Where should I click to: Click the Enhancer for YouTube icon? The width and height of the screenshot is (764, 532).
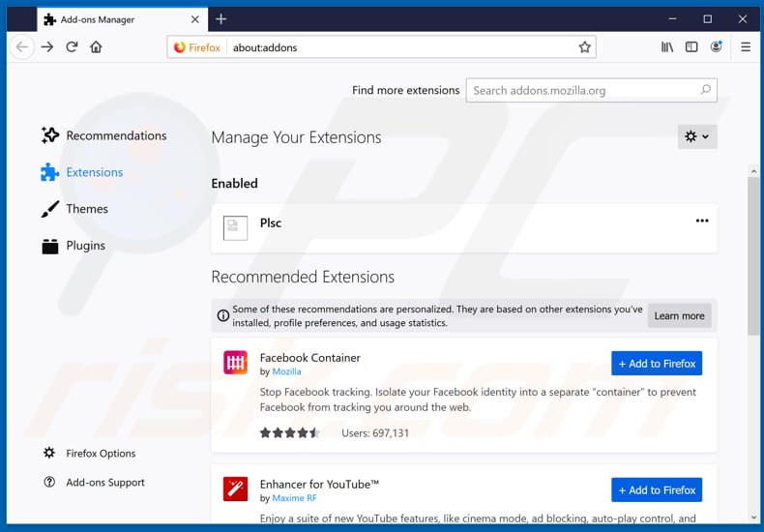point(235,489)
